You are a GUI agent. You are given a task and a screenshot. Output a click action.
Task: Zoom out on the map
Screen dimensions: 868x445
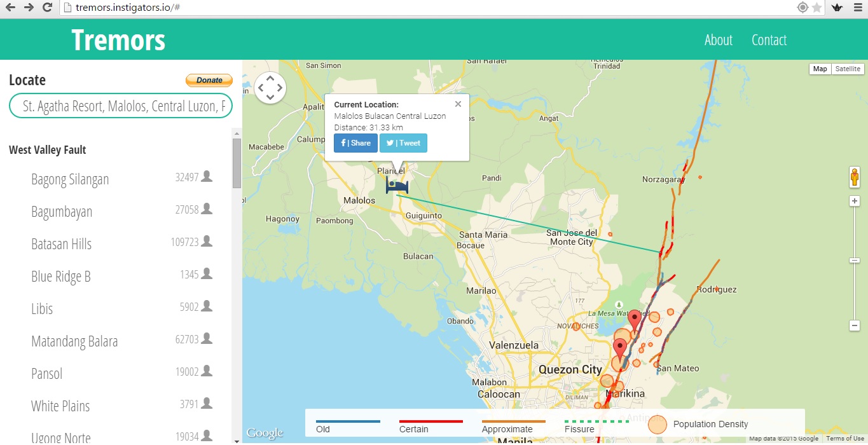point(855,325)
